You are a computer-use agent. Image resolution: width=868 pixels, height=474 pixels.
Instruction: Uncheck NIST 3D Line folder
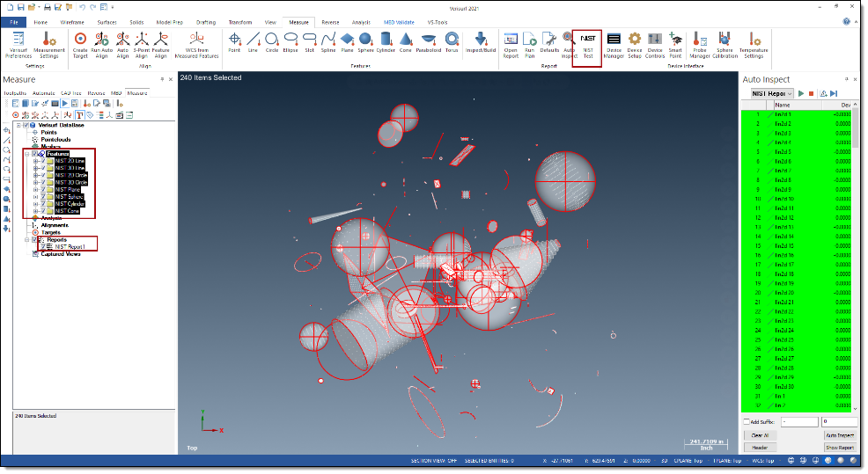click(43, 168)
